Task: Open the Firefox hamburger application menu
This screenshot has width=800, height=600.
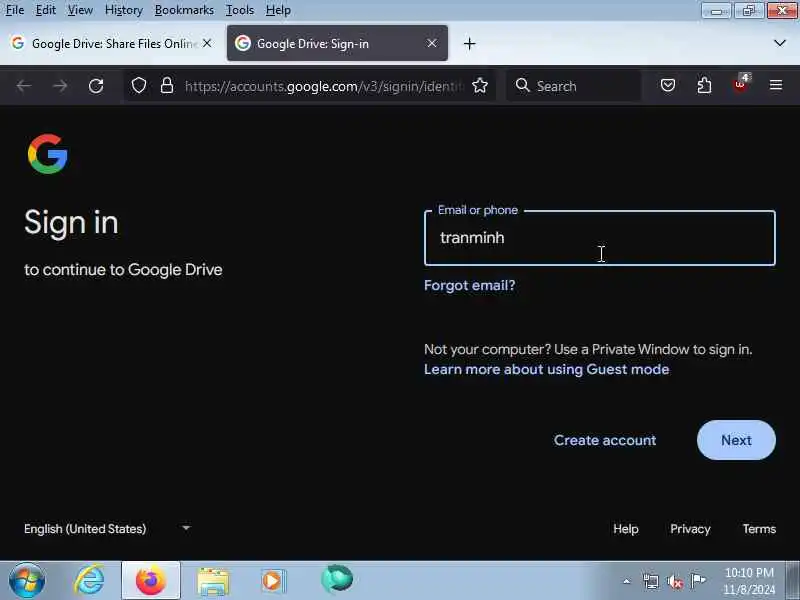Action: [x=776, y=85]
